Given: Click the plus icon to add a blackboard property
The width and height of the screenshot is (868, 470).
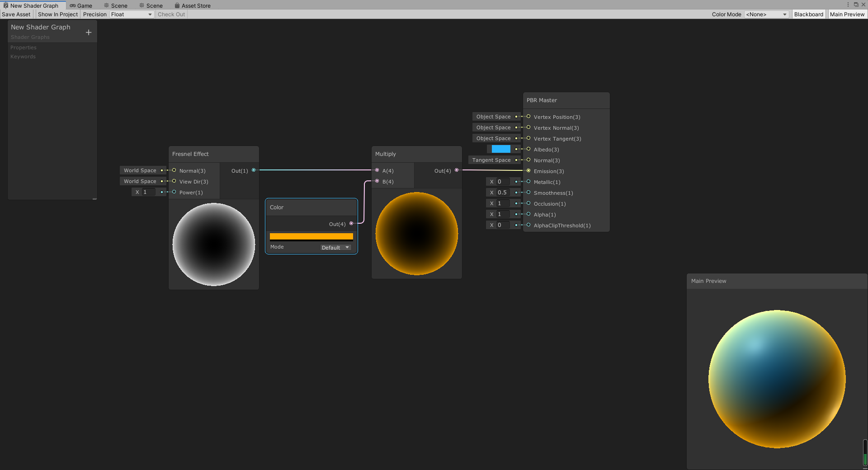Looking at the screenshot, I should pyautogui.click(x=89, y=32).
